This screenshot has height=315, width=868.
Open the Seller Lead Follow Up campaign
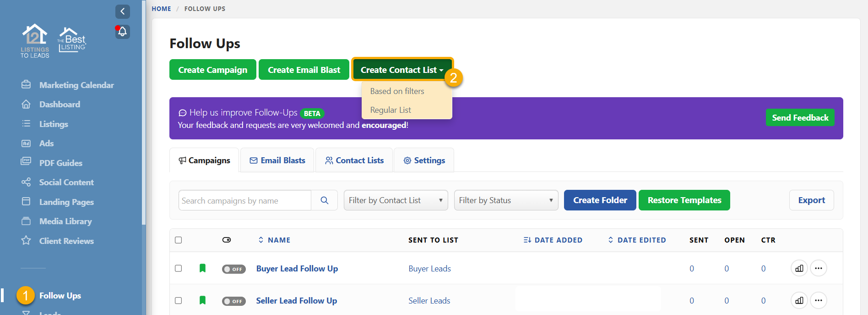(x=297, y=301)
